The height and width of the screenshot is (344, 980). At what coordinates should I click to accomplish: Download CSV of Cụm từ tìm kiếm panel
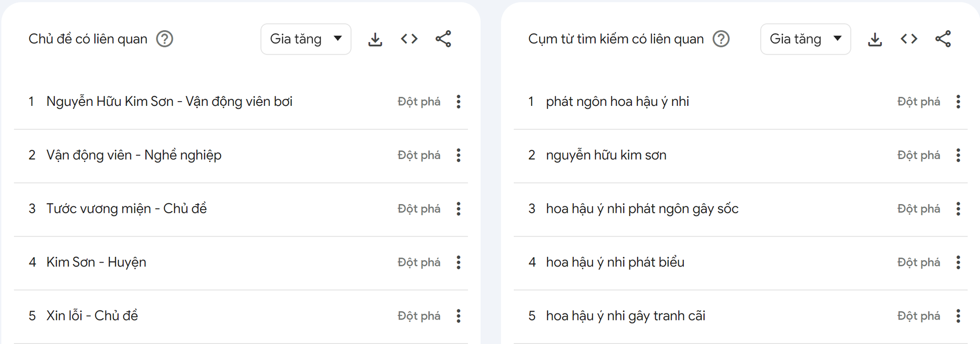(x=875, y=39)
